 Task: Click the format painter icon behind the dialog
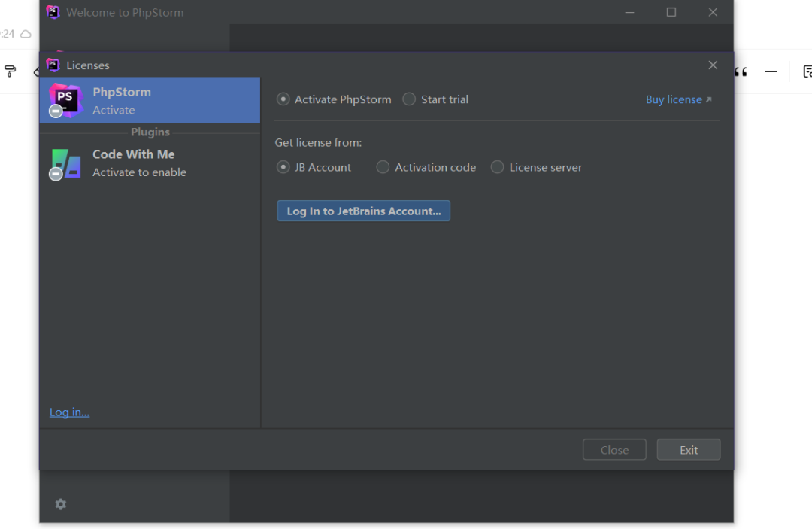coord(11,71)
